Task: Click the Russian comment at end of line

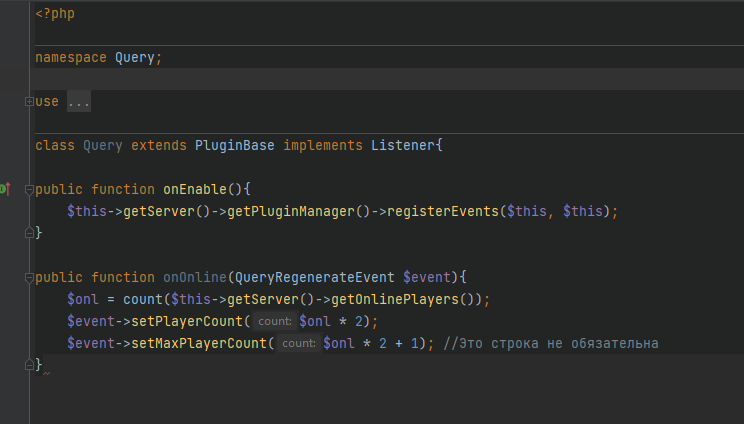Action: click(550, 343)
